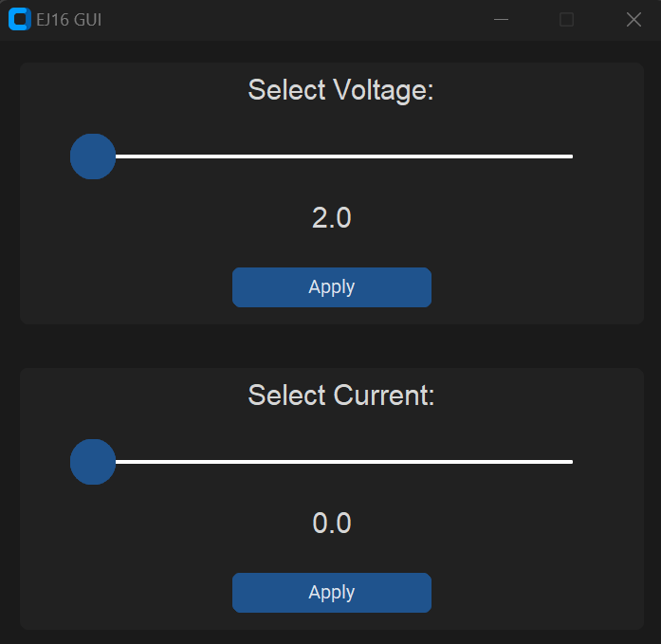Click the current slider's blue handle
661x644 pixels.
93,462
